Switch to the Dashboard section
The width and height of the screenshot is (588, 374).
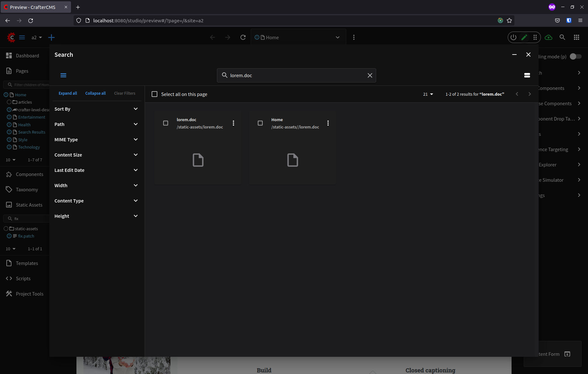coord(27,55)
